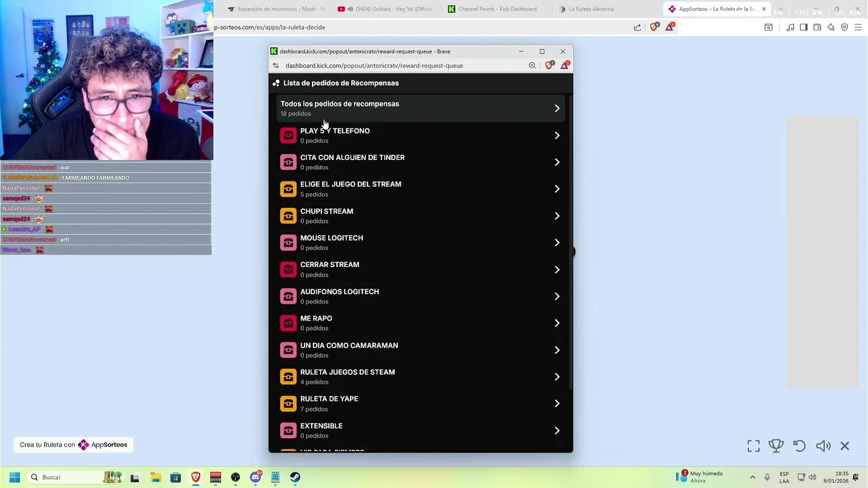
Task: Open the Windows Start menu
Action: point(14,477)
